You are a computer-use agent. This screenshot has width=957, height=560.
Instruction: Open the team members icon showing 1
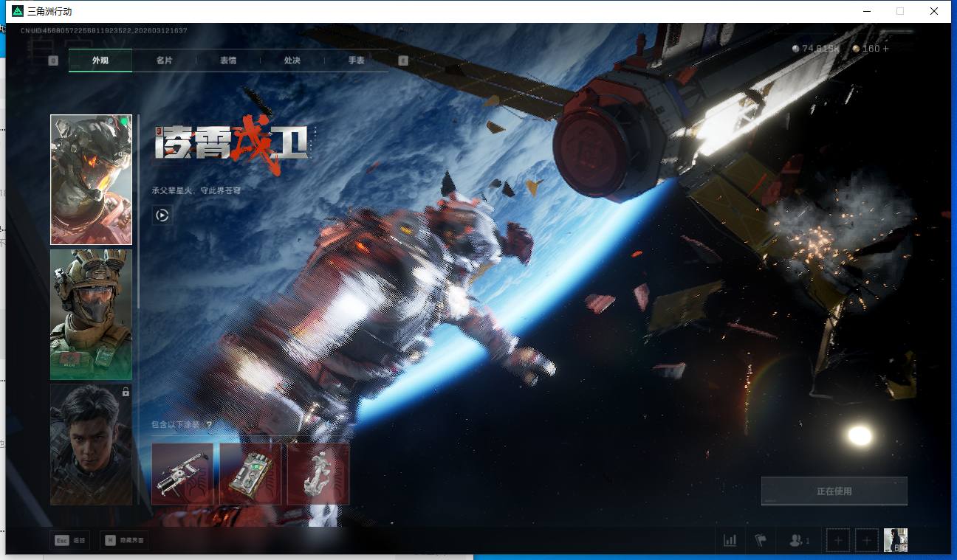coord(799,540)
